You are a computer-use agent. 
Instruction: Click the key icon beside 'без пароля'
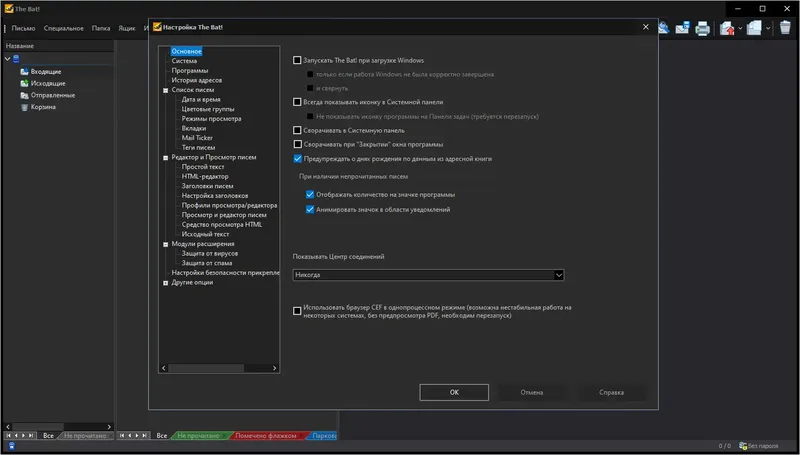tap(743, 446)
